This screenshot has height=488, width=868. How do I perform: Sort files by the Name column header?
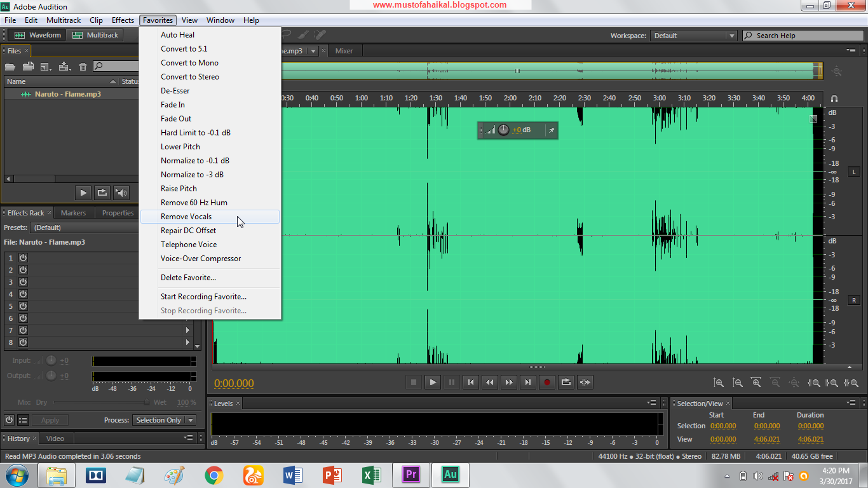click(x=62, y=81)
